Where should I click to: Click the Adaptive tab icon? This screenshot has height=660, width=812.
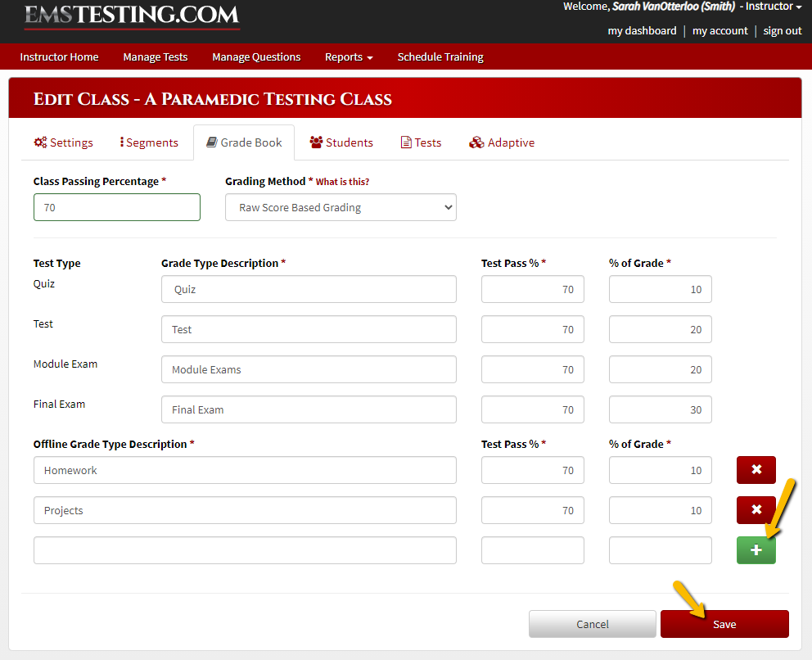(476, 142)
